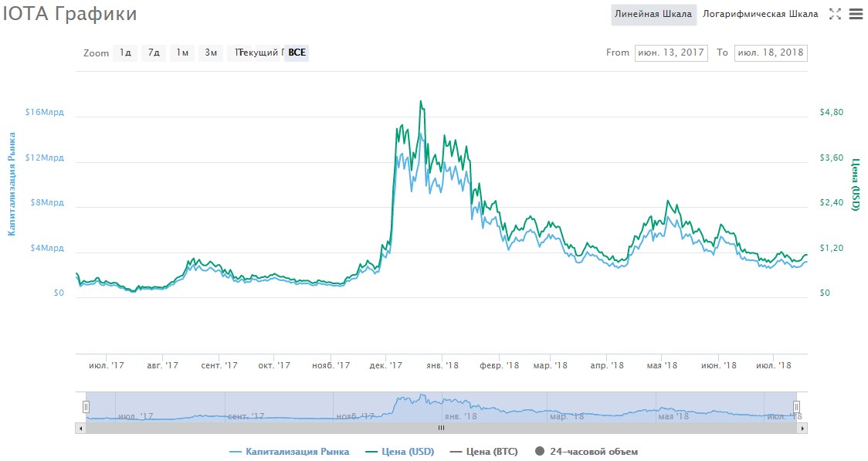Set zoom to 1д
Screen dimensions: 868x461
[x=125, y=53]
